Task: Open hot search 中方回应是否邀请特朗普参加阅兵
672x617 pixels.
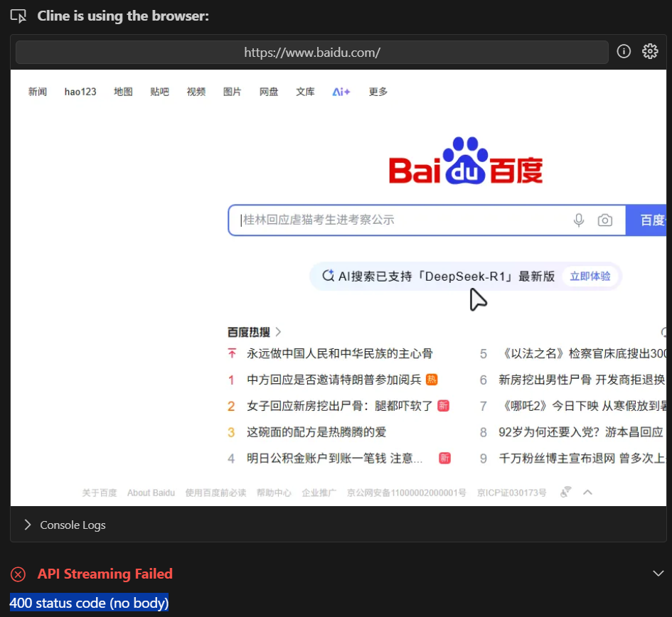Action: coord(334,380)
